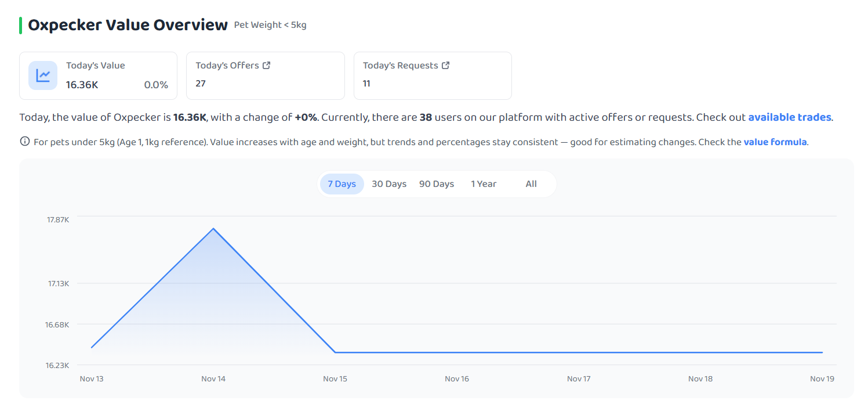868x411 pixels.
Task: Click the value trend chart icon
Action: (43, 75)
